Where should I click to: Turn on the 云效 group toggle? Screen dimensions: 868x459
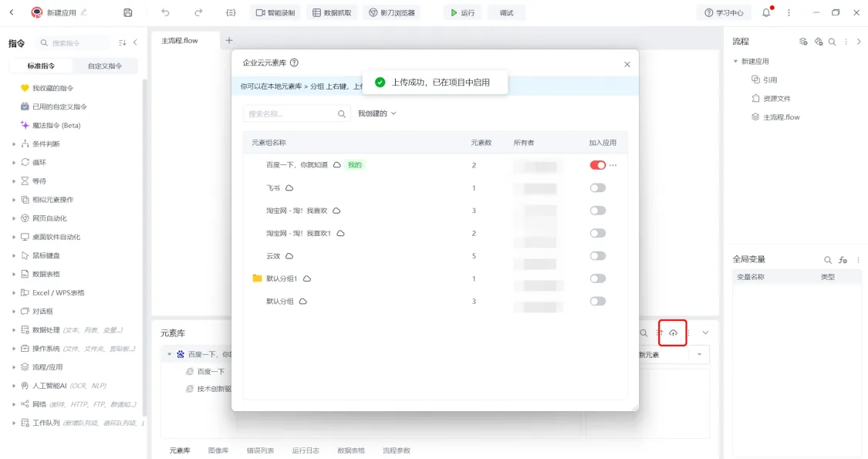point(597,256)
